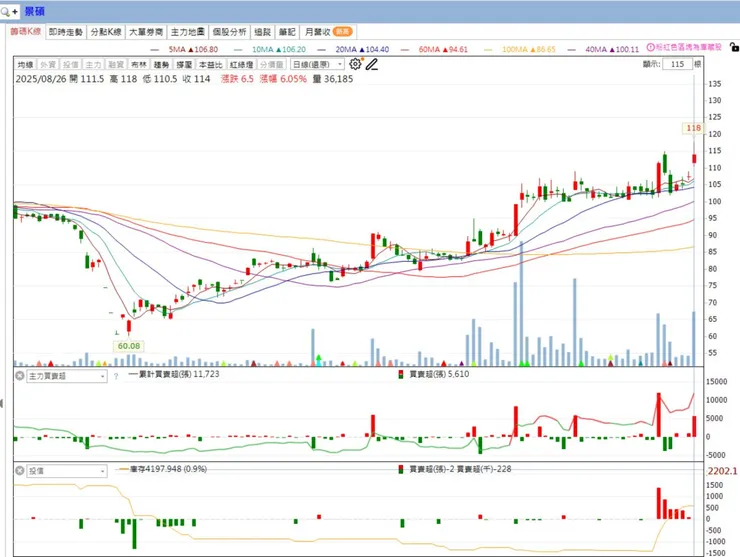Screen dimensions: 740x557
Task: Open the 主力買賣超 indicator dropdown
Action: click(67, 376)
